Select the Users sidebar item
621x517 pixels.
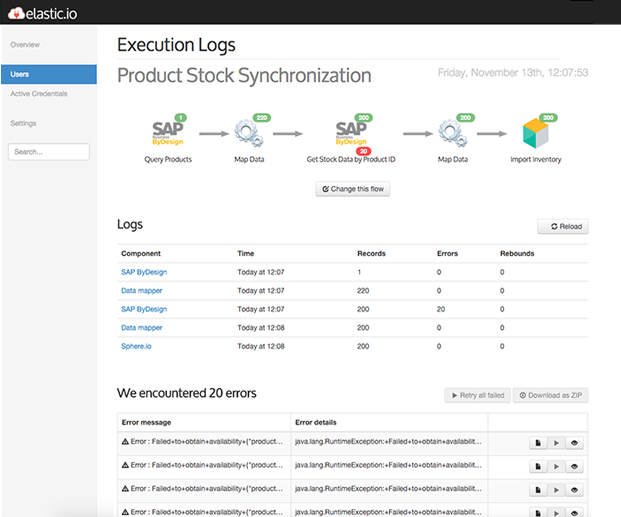(49, 74)
